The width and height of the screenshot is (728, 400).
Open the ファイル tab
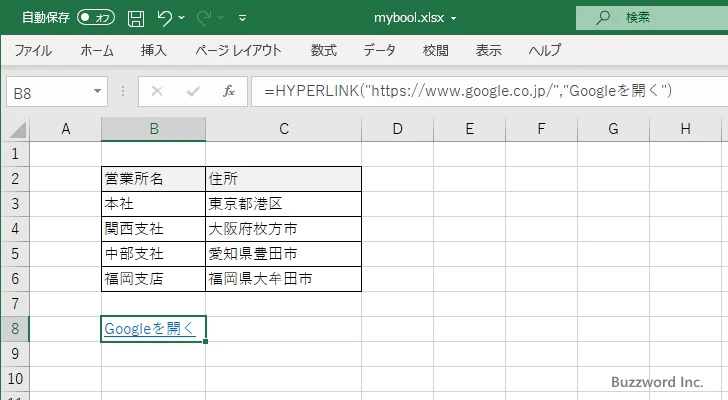(x=33, y=50)
